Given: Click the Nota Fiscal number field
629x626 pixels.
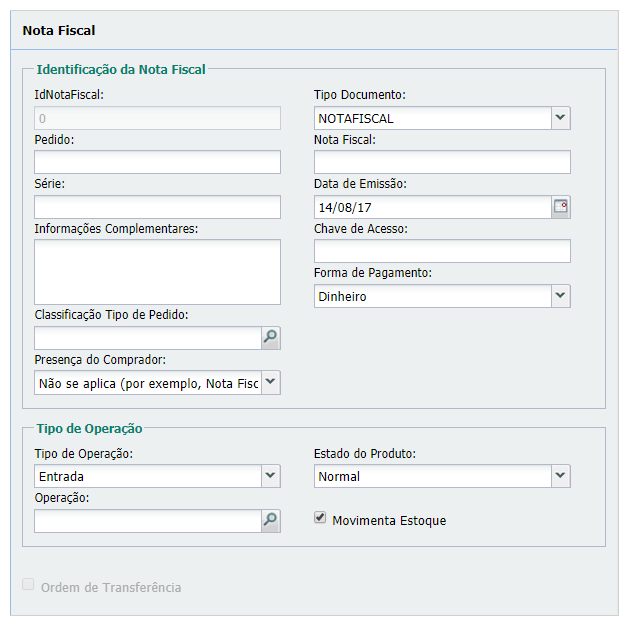Looking at the screenshot, I should (442, 163).
